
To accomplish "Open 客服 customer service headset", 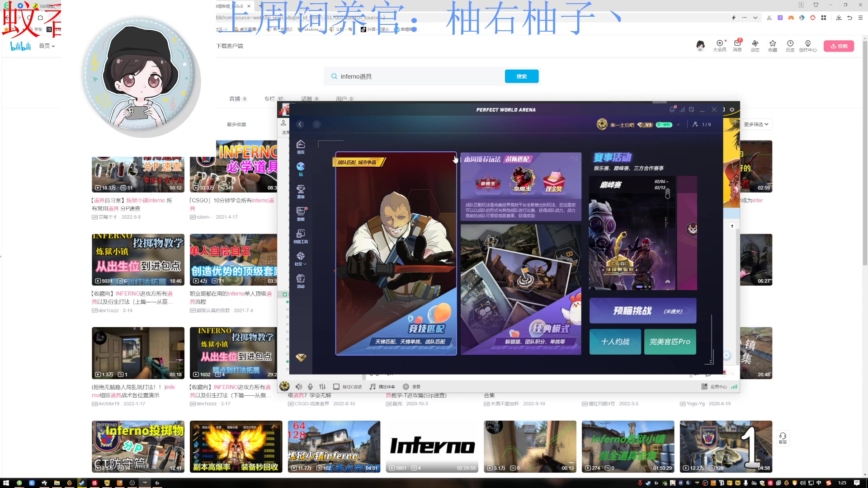I will [783, 438].
